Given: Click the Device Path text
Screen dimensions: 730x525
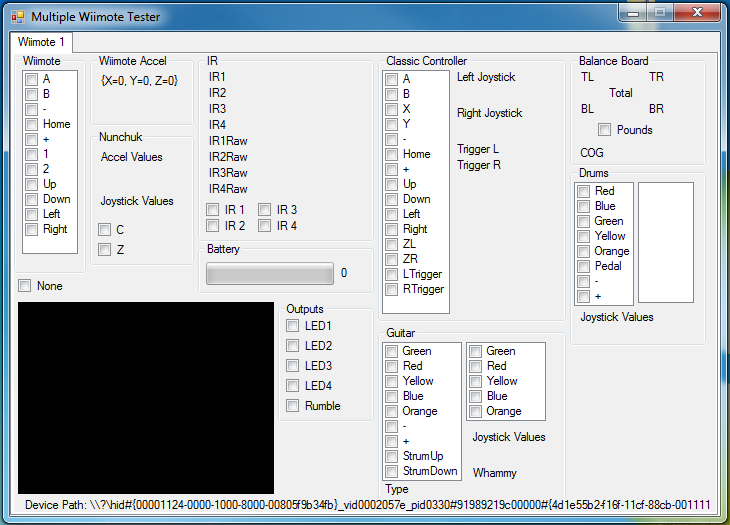Looking at the screenshot, I should [x=368, y=505].
